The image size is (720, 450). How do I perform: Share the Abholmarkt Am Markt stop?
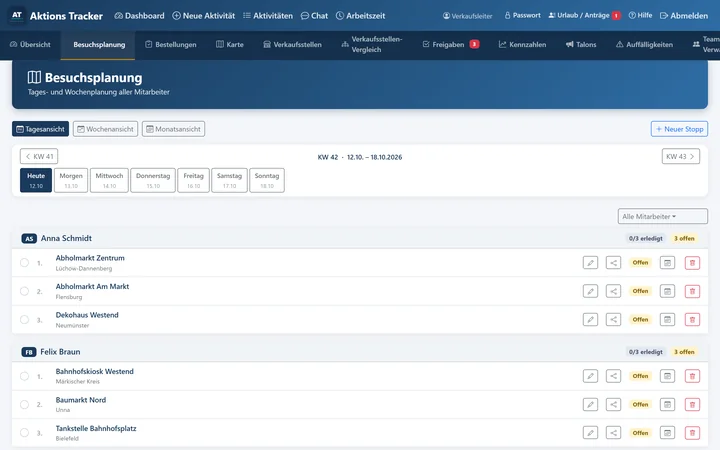[613, 291]
